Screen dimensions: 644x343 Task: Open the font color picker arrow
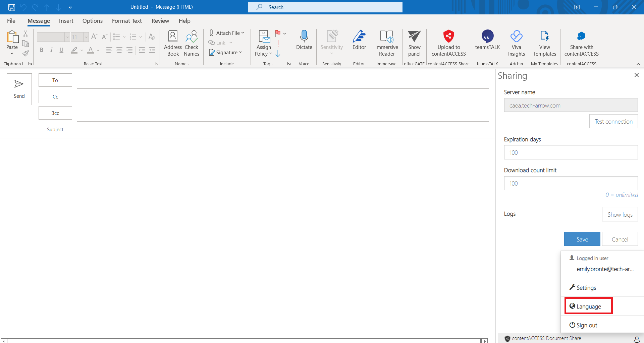click(x=98, y=50)
